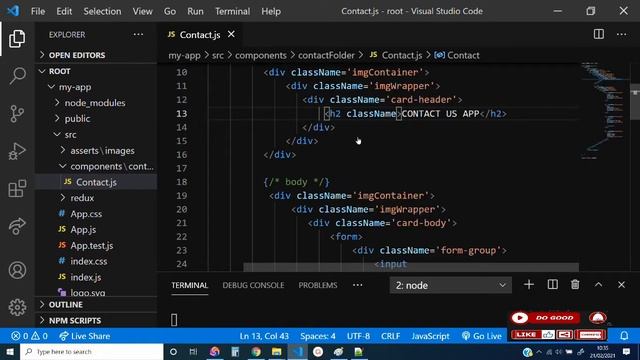Open the Go menu
The image size is (640, 360).
click(170, 11)
